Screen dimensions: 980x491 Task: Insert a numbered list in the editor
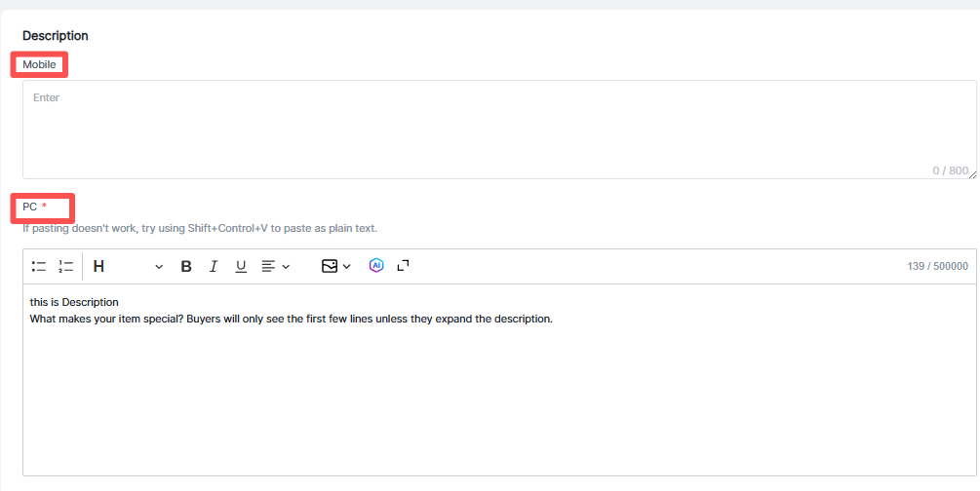click(65, 266)
